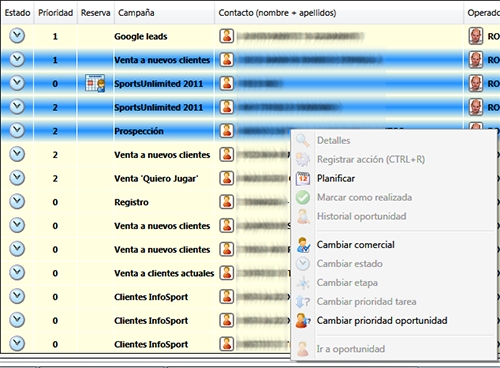Click state icon of Venta a nuevos clientes priority 2 row

click(17, 154)
